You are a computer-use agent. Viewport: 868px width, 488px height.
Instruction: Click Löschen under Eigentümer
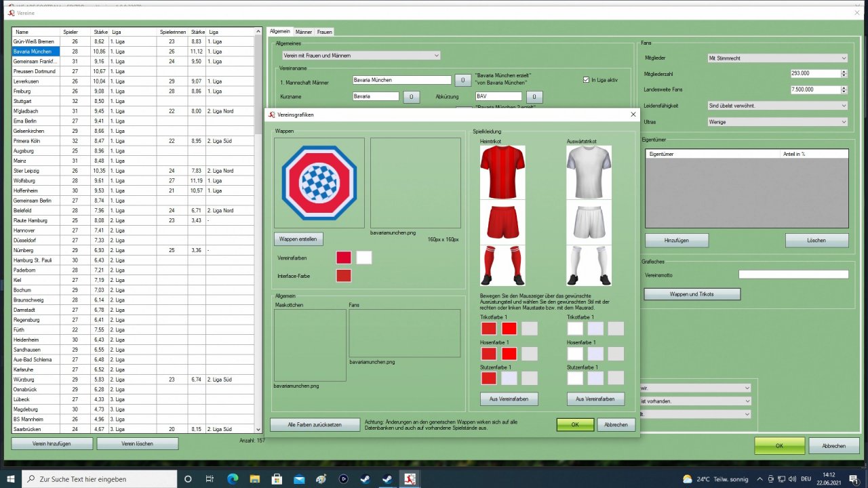(817, 240)
